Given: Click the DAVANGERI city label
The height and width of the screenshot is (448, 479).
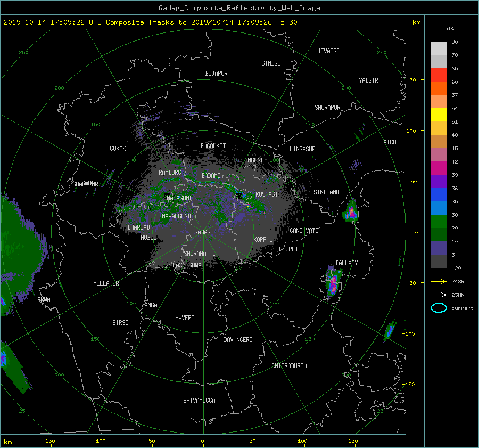Looking at the screenshot, I should 238,340.
